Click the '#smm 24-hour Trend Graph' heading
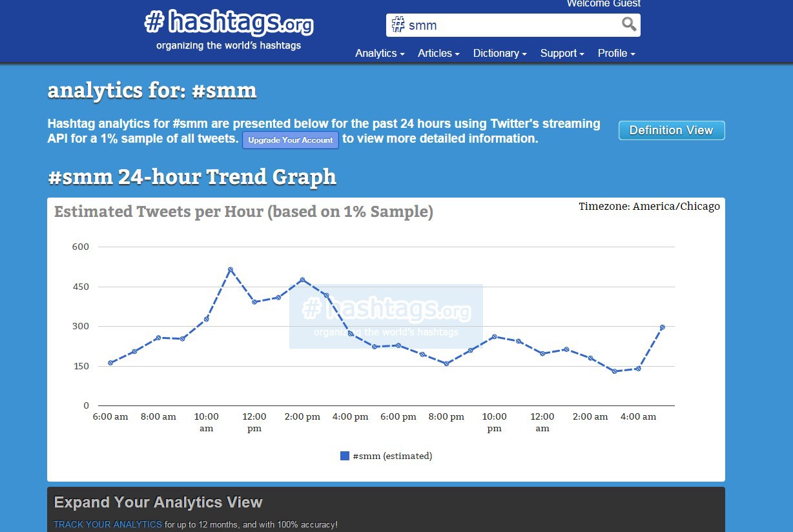 coord(192,176)
